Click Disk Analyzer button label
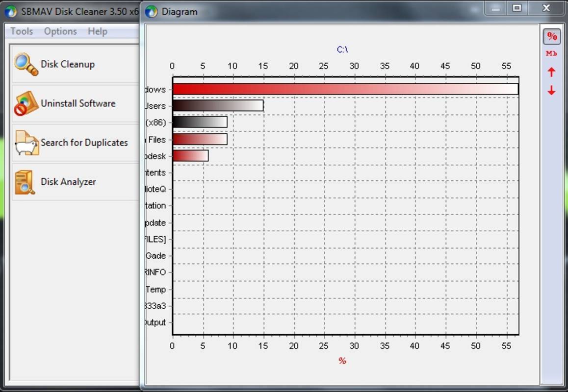 (x=69, y=182)
